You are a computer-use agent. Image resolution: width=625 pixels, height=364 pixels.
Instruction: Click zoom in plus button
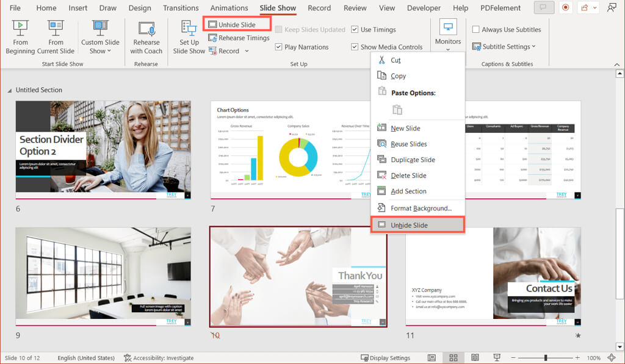[577, 358]
